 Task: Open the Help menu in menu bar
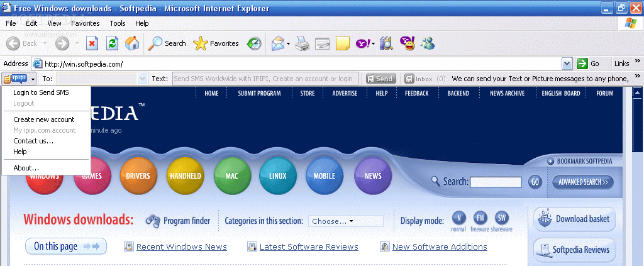pos(142,23)
